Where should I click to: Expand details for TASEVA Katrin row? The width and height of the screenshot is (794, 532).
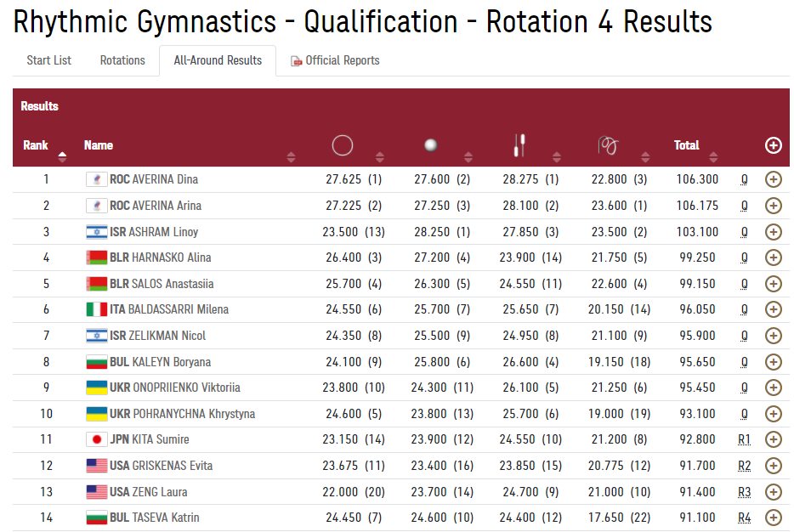pos(773,517)
